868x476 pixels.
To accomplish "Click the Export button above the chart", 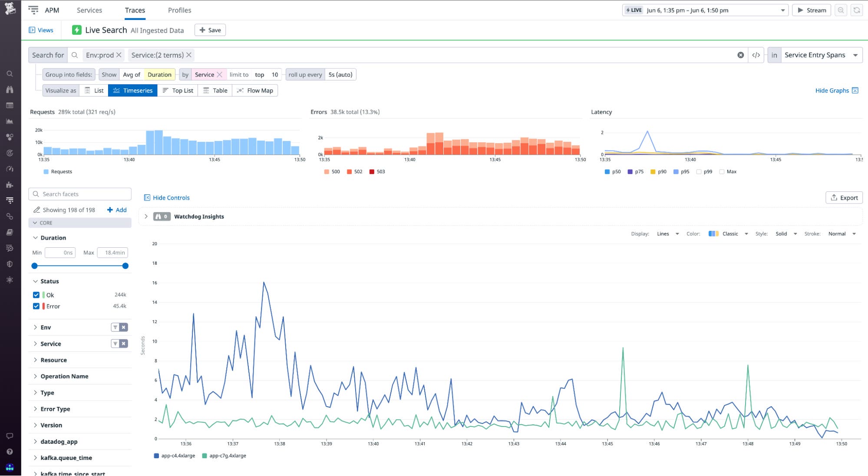I will pyautogui.click(x=844, y=197).
